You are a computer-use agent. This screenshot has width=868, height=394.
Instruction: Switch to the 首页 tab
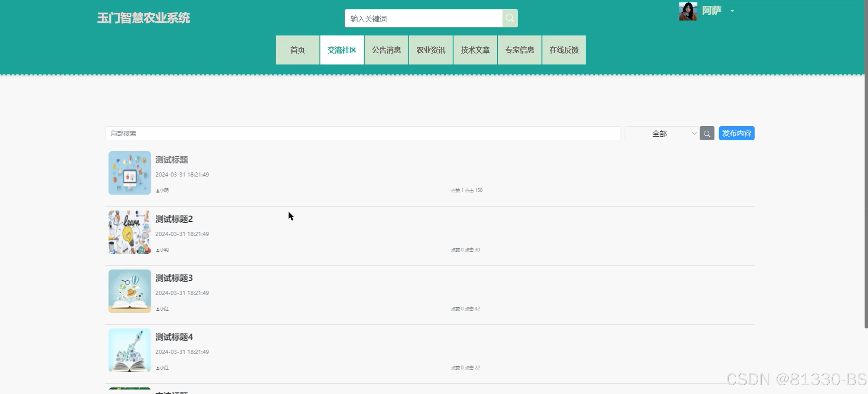click(297, 50)
